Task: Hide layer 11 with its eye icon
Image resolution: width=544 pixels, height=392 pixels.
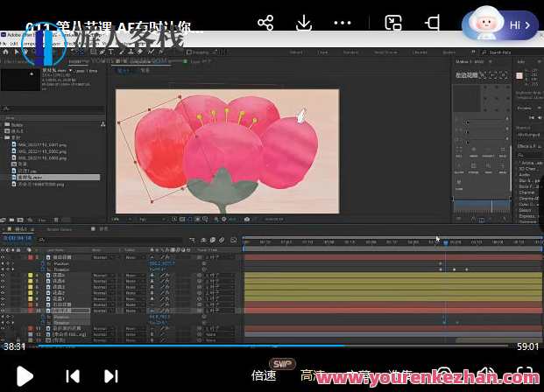Action: click(x=3, y=328)
